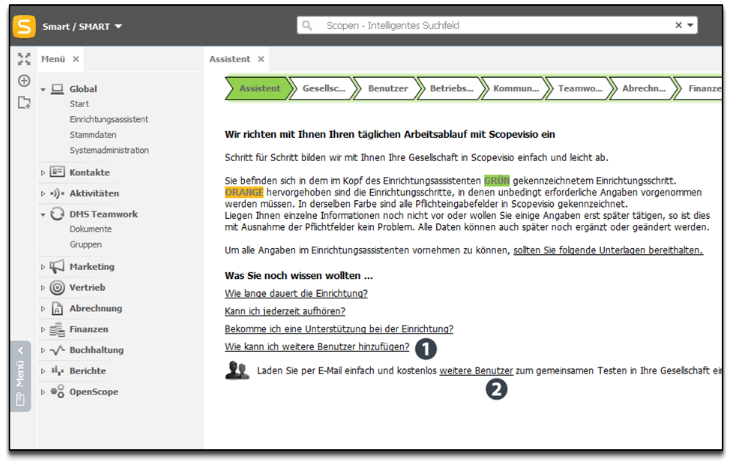The height and width of the screenshot is (464, 732).
Task: Click the new folder icon in sidebar
Action: (x=24, y=102)
